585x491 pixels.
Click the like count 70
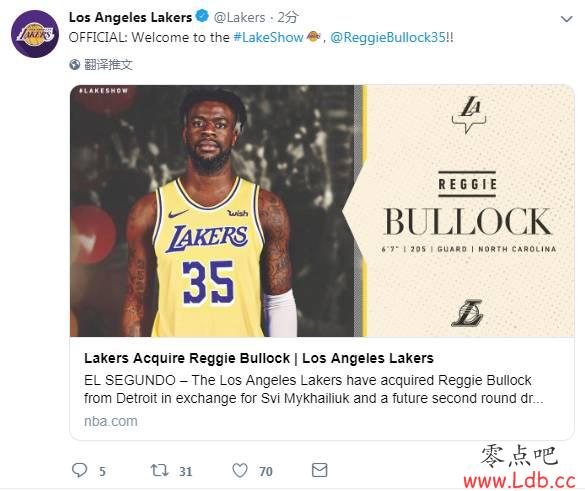click(x=266, y=472)
